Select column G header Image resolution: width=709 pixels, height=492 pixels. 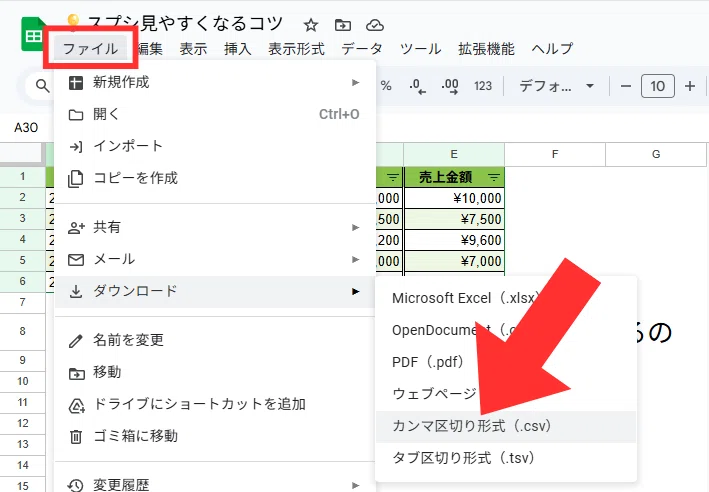point(656,154)
